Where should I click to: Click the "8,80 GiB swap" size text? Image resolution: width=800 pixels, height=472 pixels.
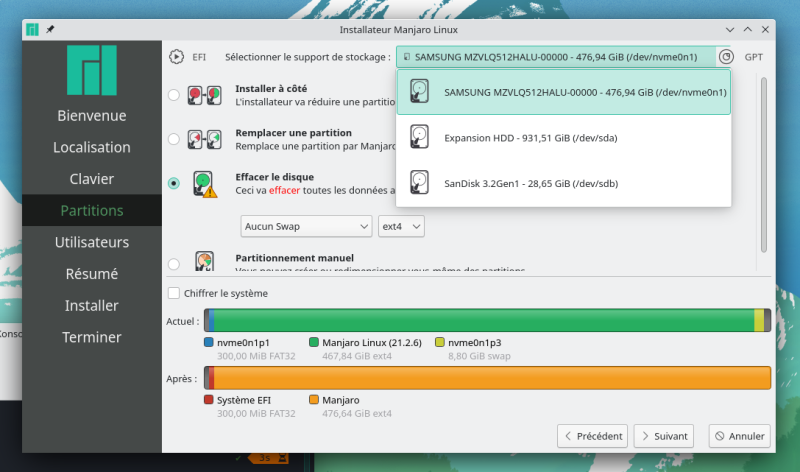[x=479, y=356]
